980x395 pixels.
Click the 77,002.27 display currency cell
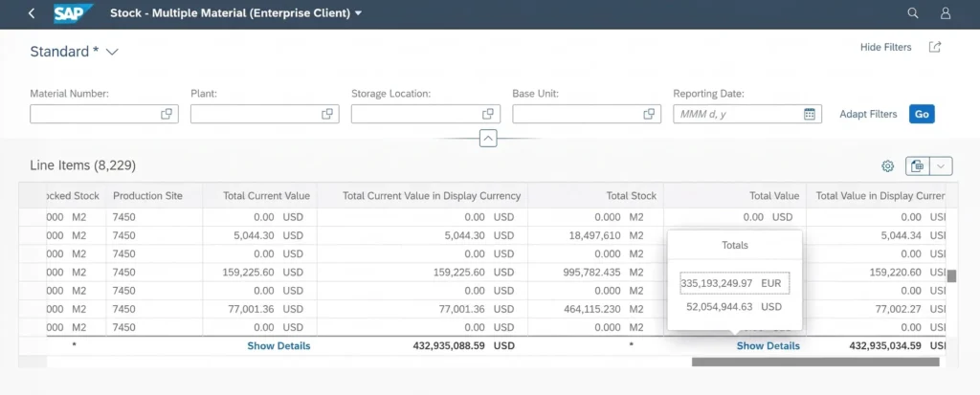click(876, 309)
